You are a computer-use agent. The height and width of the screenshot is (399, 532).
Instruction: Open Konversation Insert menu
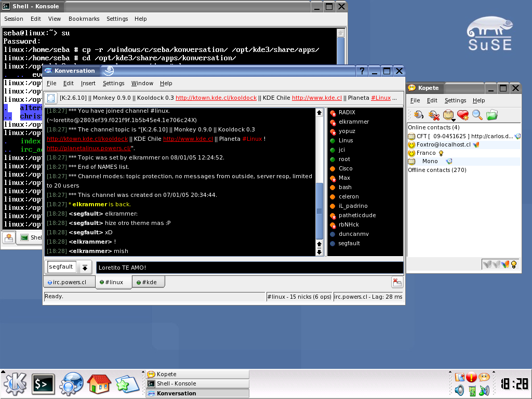[88, 84]
